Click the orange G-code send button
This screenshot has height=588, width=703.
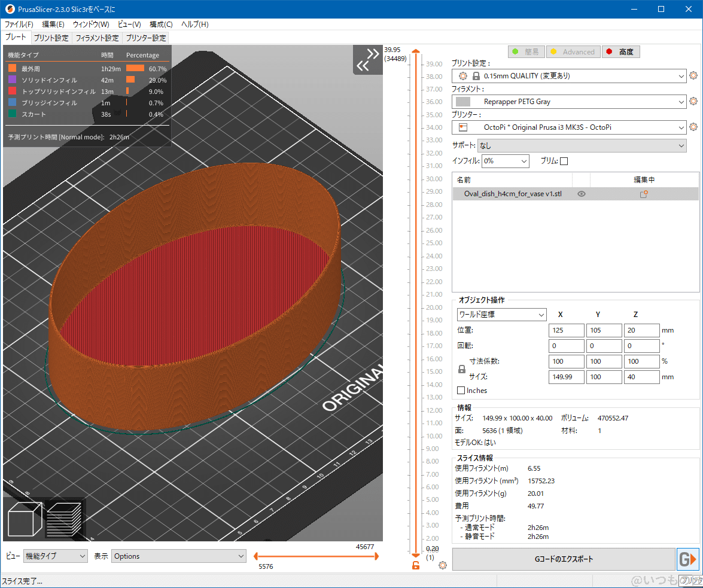click(689, 559)
